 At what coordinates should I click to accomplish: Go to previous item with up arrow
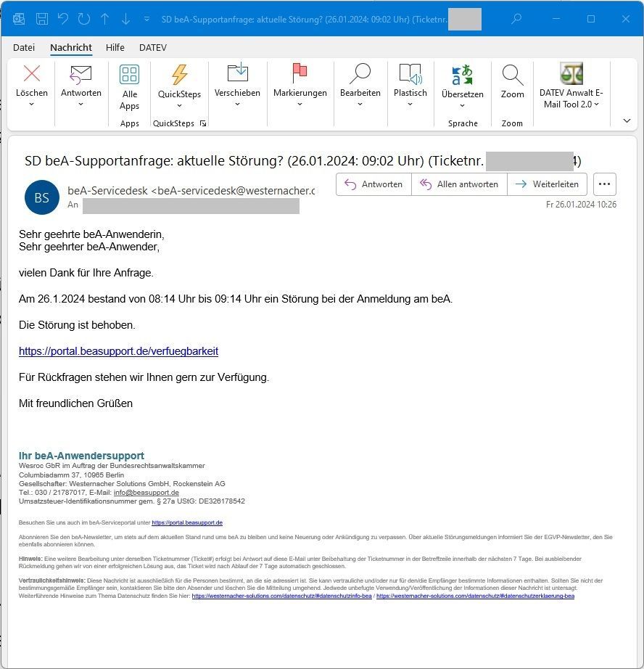coord(105,19)
